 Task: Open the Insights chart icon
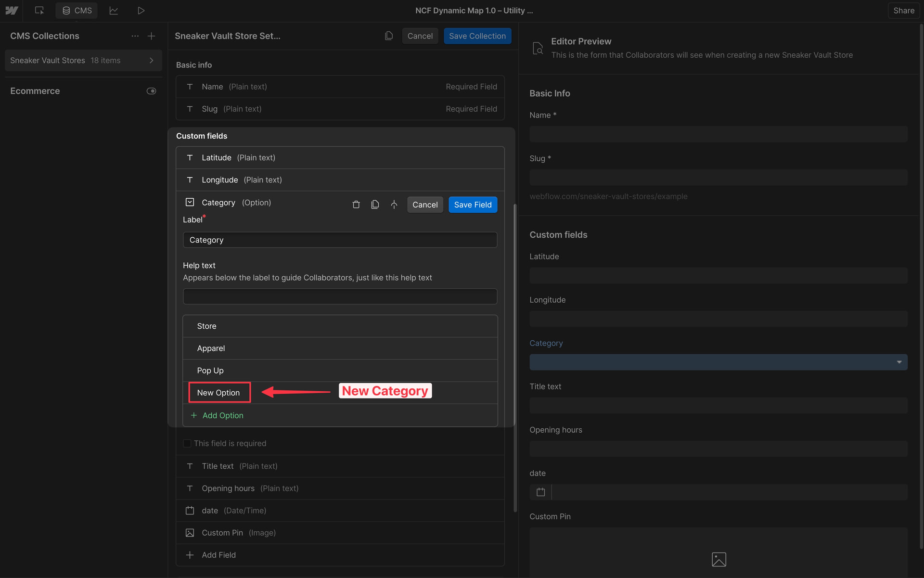point(114,11)
